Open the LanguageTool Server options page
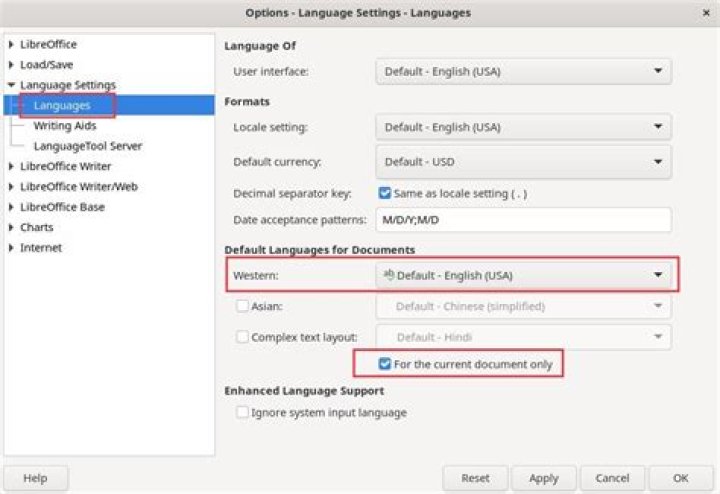This screenshot has height=494, width=720. 88,146
